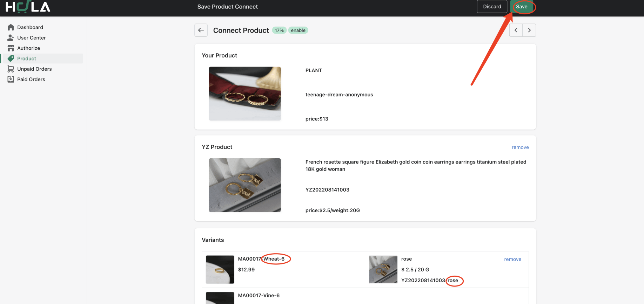Click the User Center person icon

[x=11, y=37]
